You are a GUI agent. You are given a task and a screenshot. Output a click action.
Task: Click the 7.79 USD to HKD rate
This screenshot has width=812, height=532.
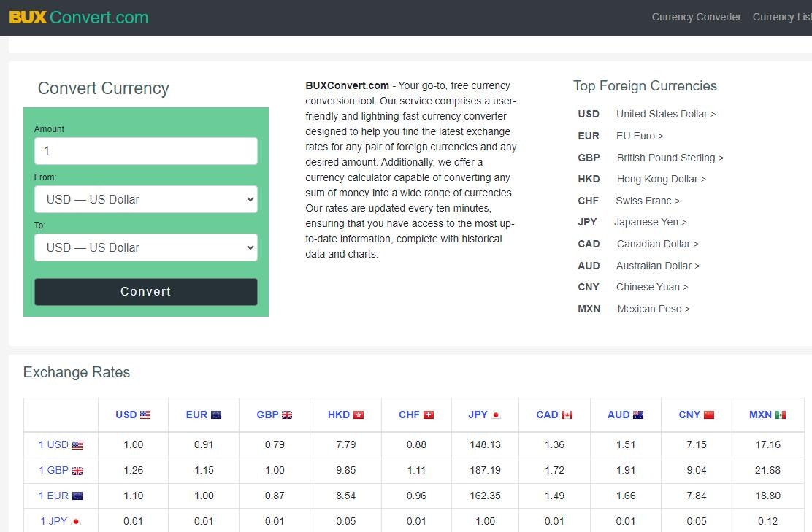click(x=346, y=444)
